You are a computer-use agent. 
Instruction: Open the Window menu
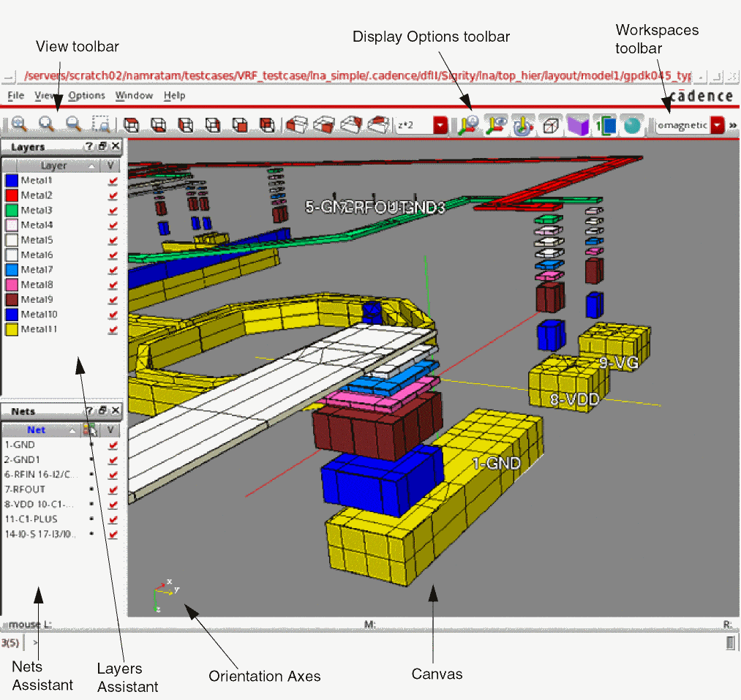pos(134,96)
